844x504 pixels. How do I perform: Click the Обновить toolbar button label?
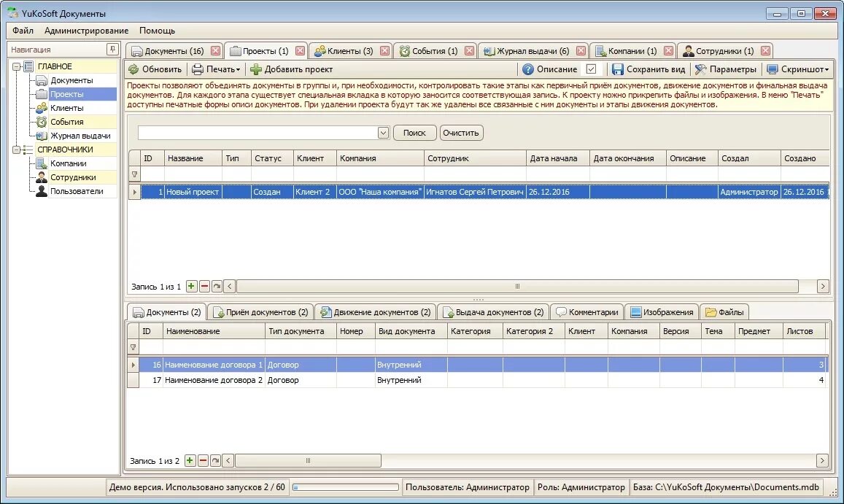(161, 69)
